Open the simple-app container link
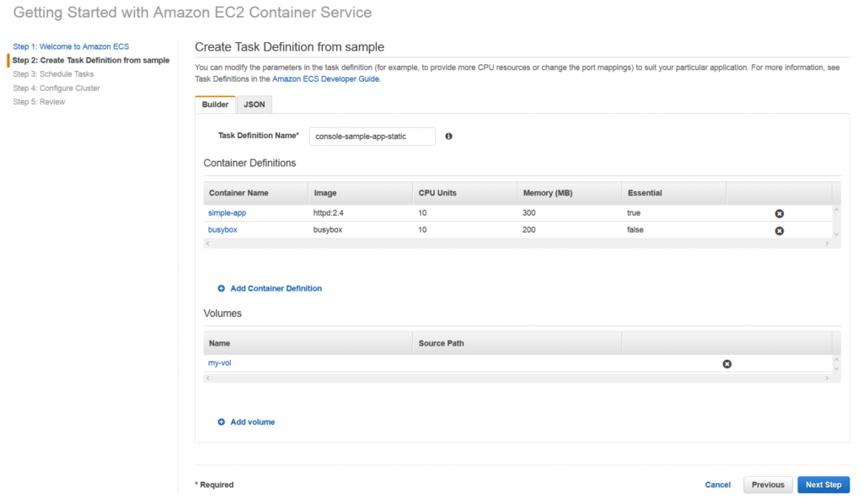The image size is (863, 504). pyautogui.click(x=227, y=213)
